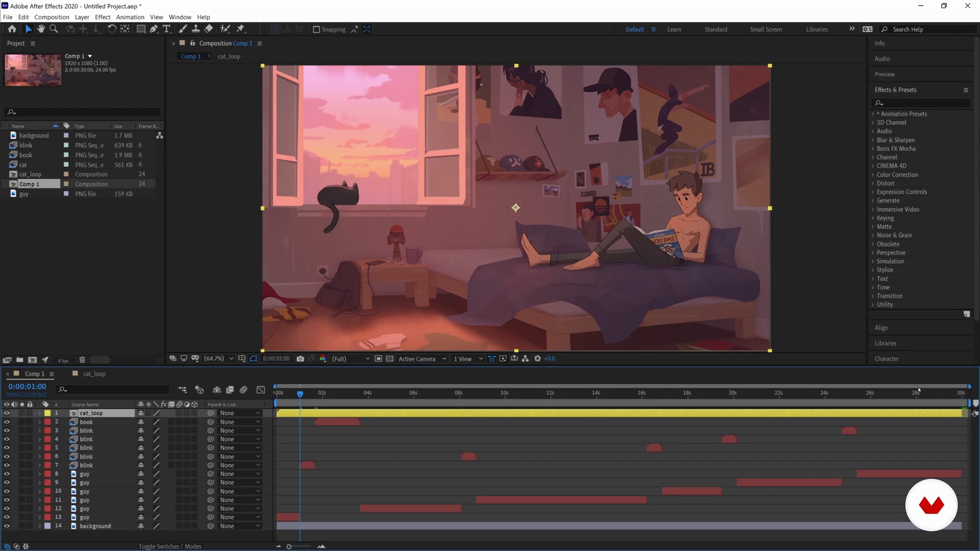Select the Brush tool

183,29
